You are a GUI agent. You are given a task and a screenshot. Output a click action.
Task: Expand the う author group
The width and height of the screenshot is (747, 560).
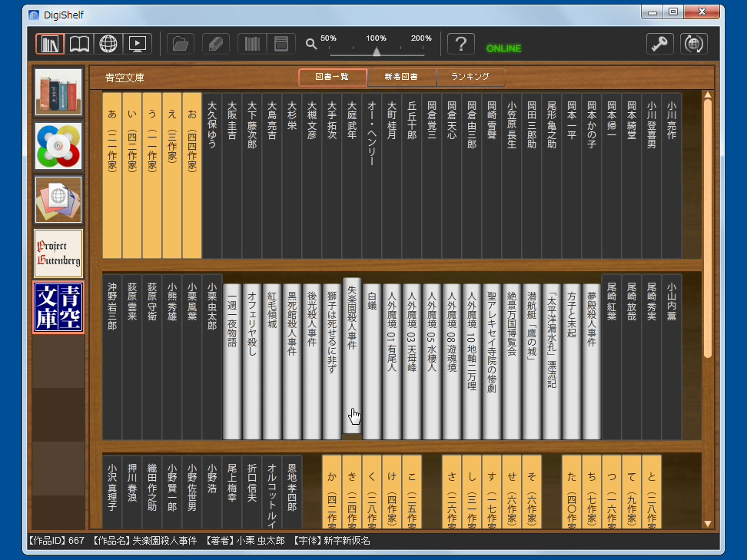(152, 175)
